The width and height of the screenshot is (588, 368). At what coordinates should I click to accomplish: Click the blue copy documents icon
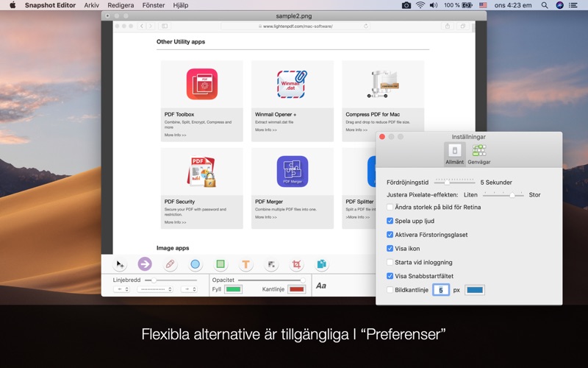click(x=321, y=264)
